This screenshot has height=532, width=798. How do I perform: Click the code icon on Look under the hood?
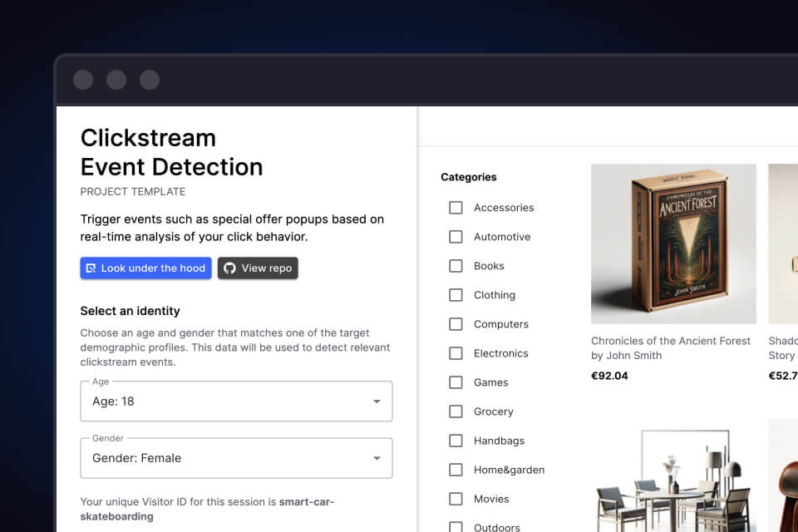[x=91, y=268]
